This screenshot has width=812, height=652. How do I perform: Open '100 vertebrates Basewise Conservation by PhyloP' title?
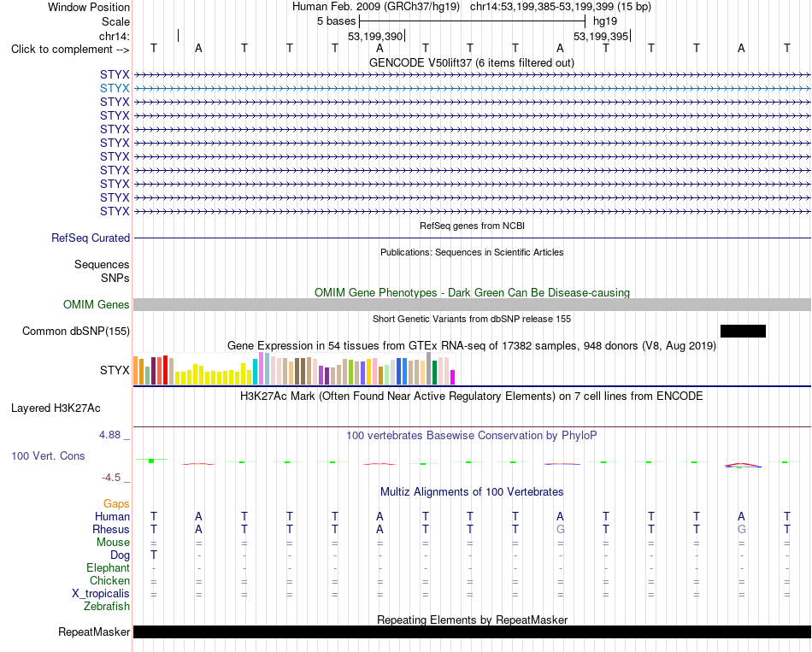(472, 436)
